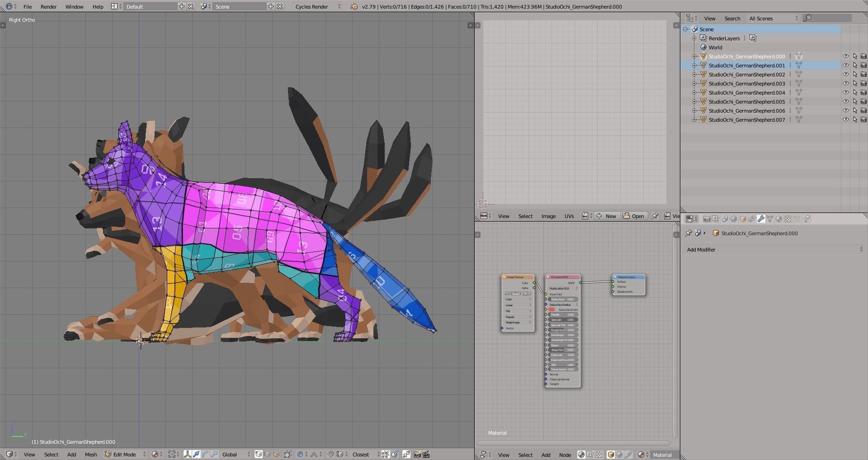Select Edge select mode

[x=268, y=455]
